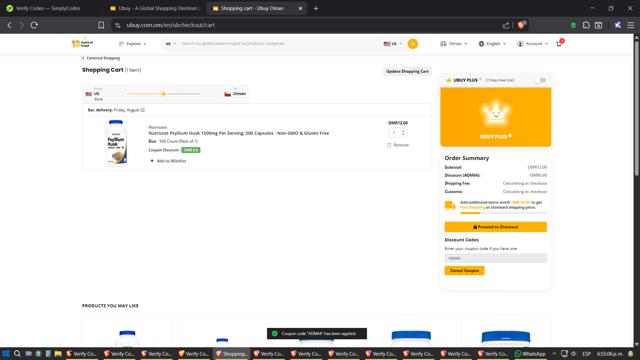Open the Brave Shields icon in address bar

click(521, 25)
